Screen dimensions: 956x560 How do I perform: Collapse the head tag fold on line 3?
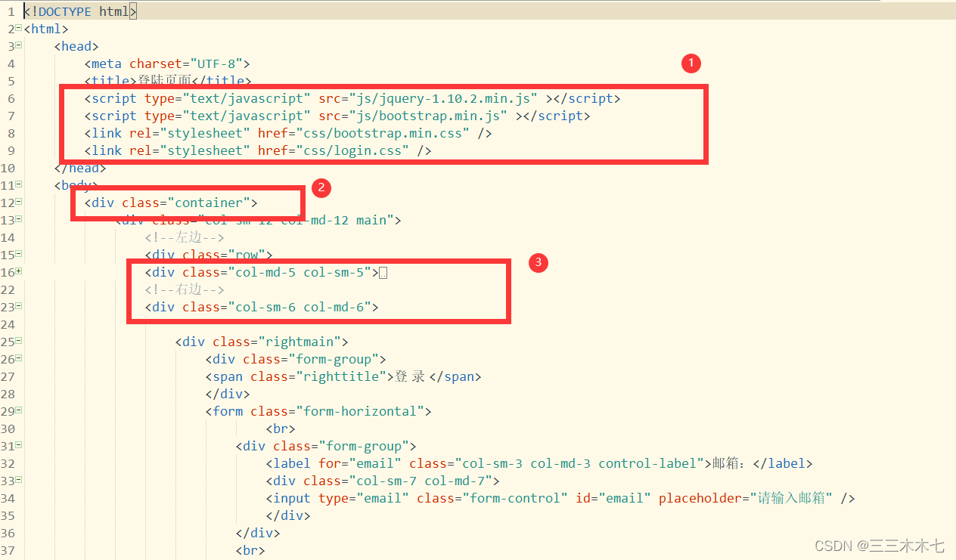coord(18,46)
